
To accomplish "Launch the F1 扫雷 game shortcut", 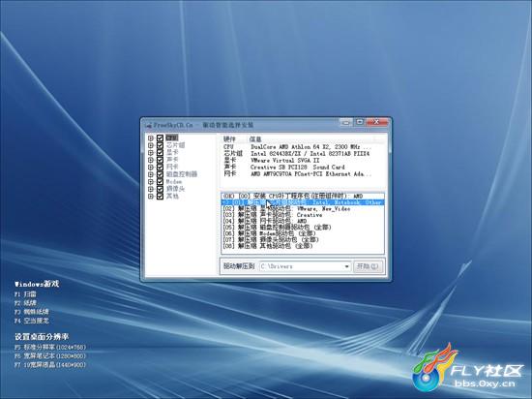I will click(x=25, y=294).
